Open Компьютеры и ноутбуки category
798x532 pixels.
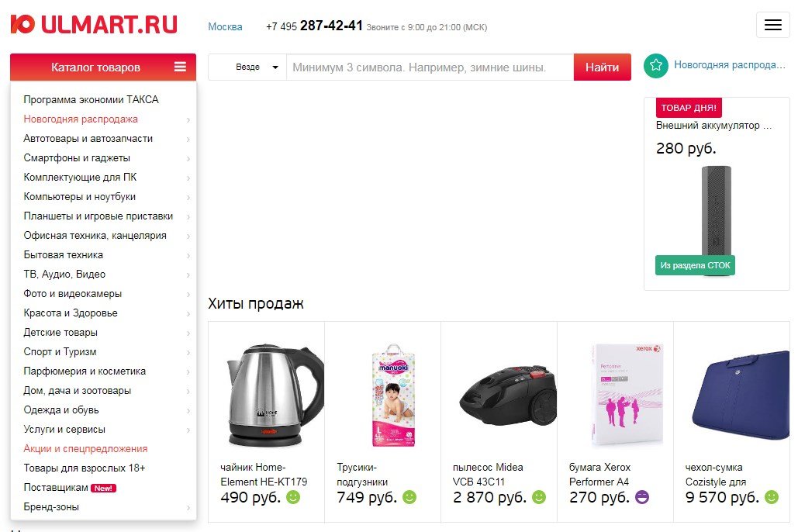[79, 196]
